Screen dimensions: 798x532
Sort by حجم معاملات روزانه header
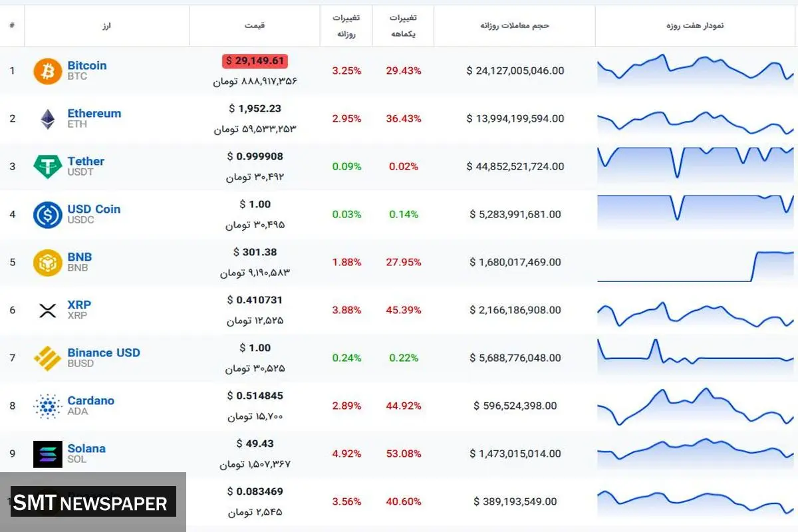(x=515, y=26)
